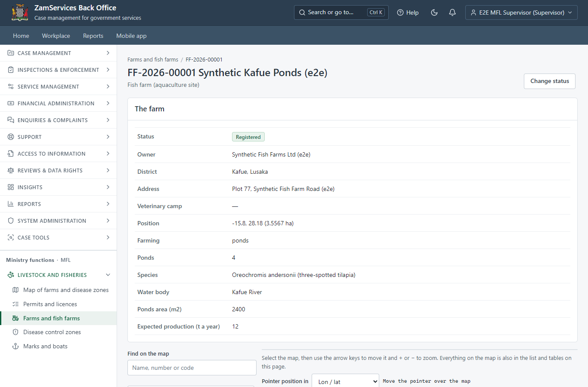Open notifications via the bell icon
Image resolution: width=588 pixels, height=387 pixels.
pyautogui.click(x=452, y=12)
